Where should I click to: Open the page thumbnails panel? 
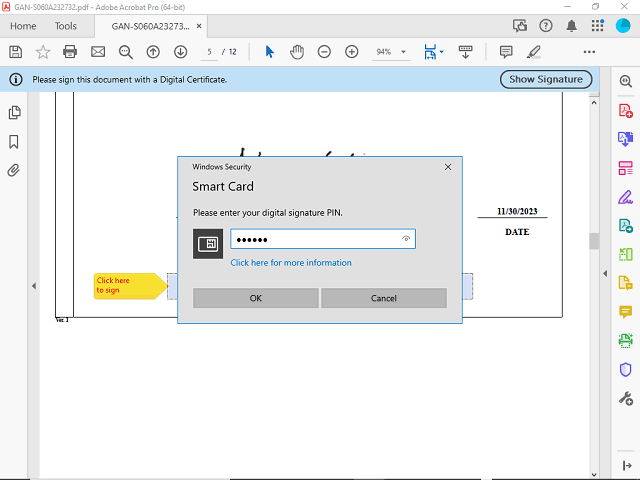pos(14,113)
